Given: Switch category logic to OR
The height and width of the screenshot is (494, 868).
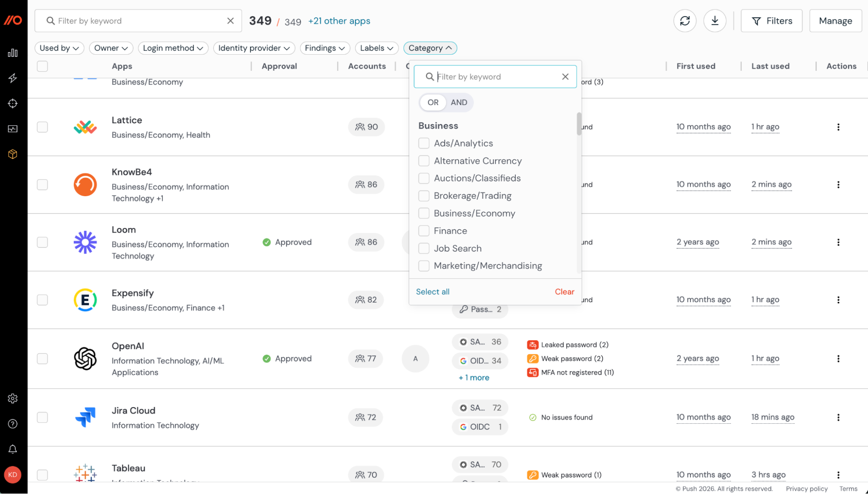Looking at the screenshot, I should (433, 102).
